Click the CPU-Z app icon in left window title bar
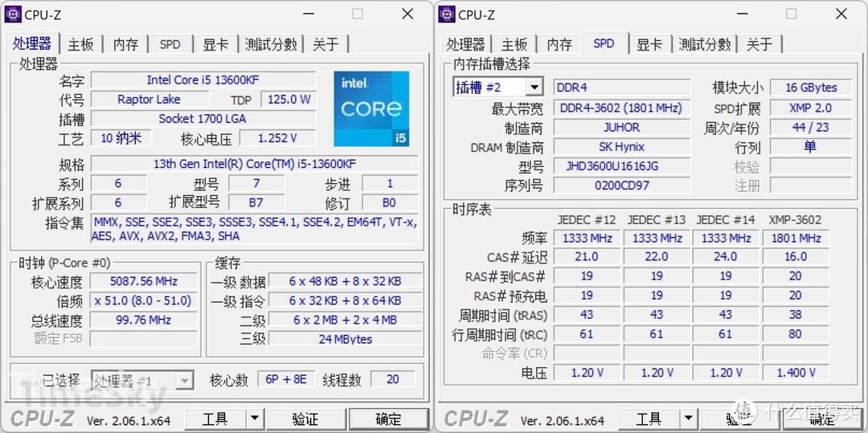Screen dimensions: 868x433 coord(13,14)
